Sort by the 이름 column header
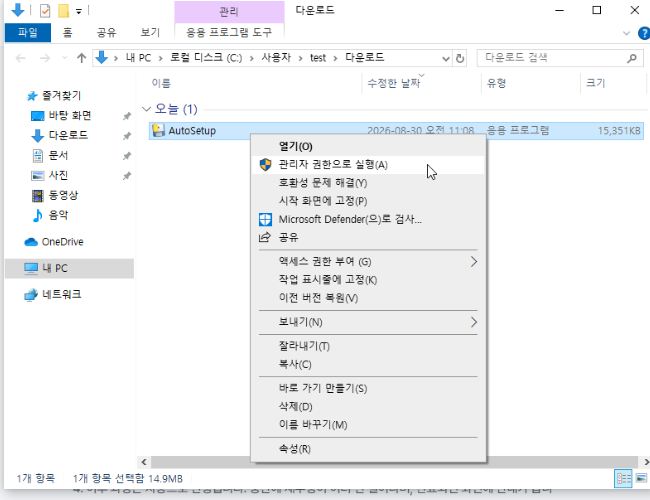This screenshot has height=500, width=650. tap(161, 83)
